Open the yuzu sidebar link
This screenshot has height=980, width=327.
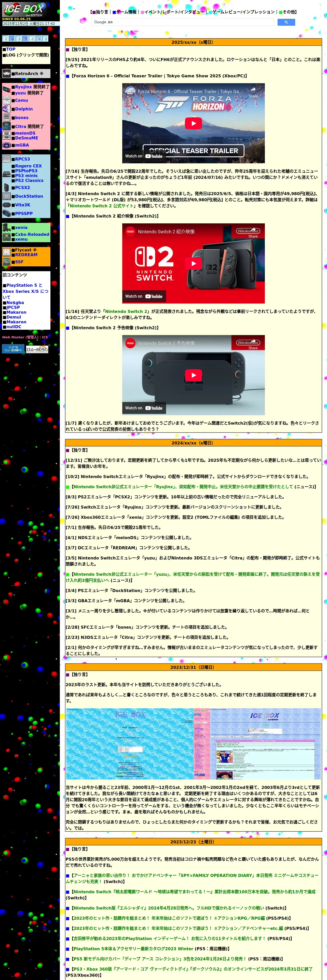21,93
